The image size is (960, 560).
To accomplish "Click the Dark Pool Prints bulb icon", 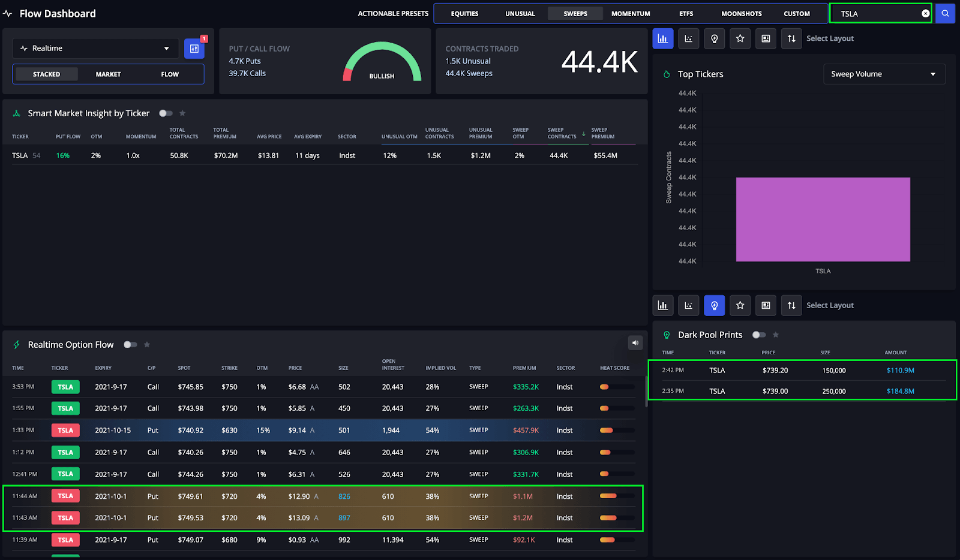I will click(667, 335).
